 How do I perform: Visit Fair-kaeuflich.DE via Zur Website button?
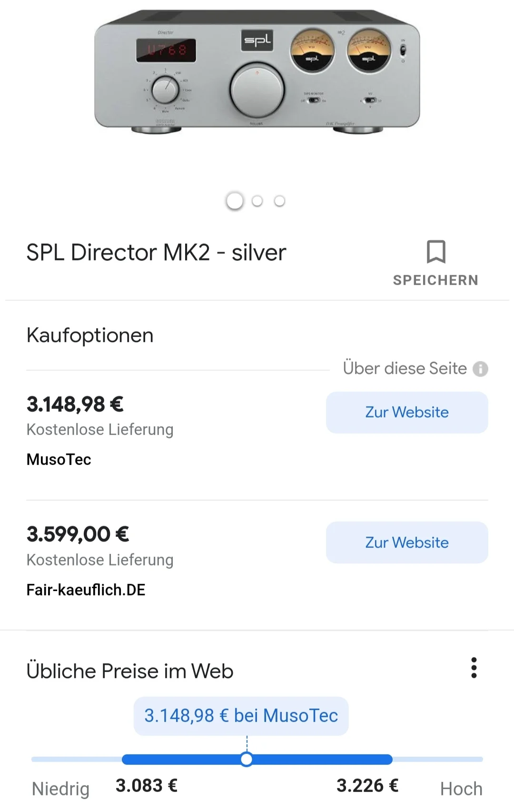(x=407, y=543)
